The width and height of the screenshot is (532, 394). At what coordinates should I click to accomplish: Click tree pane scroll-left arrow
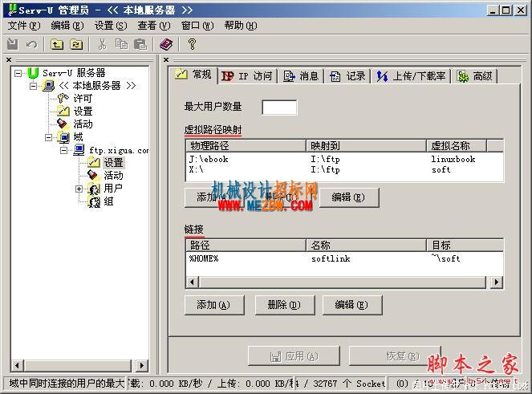point(17,365)
